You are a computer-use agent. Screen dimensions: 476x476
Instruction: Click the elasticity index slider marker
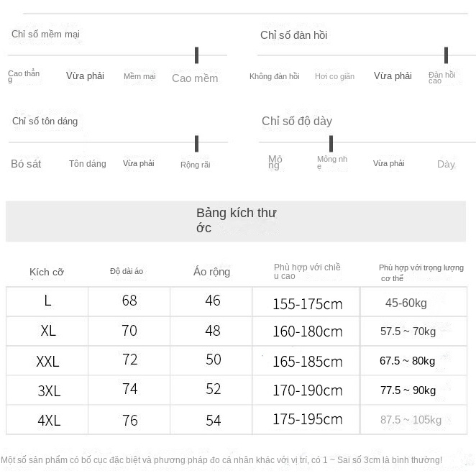[446, 55]
